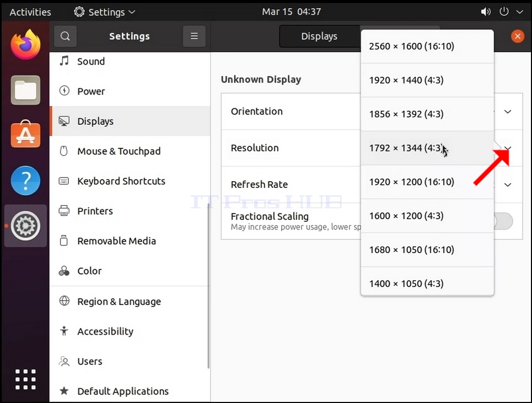The height and width of the screenshot is (403, 532).
Task: Launch Ubuntu Software from the dock
Action: point(26,134)
